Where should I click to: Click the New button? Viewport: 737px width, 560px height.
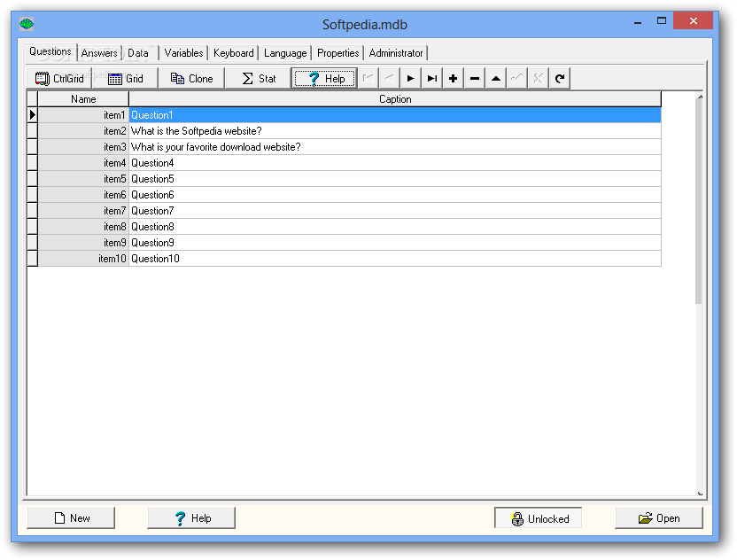[71, 518]
